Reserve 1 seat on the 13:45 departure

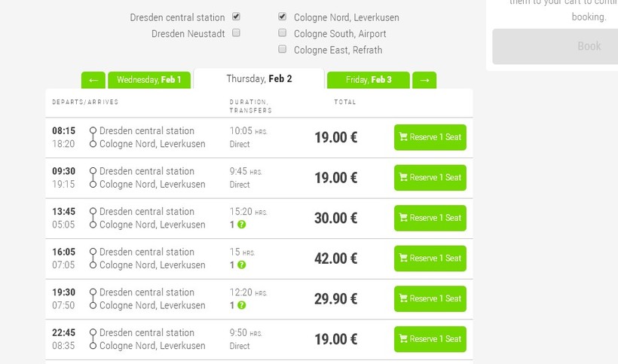[430, 218]
